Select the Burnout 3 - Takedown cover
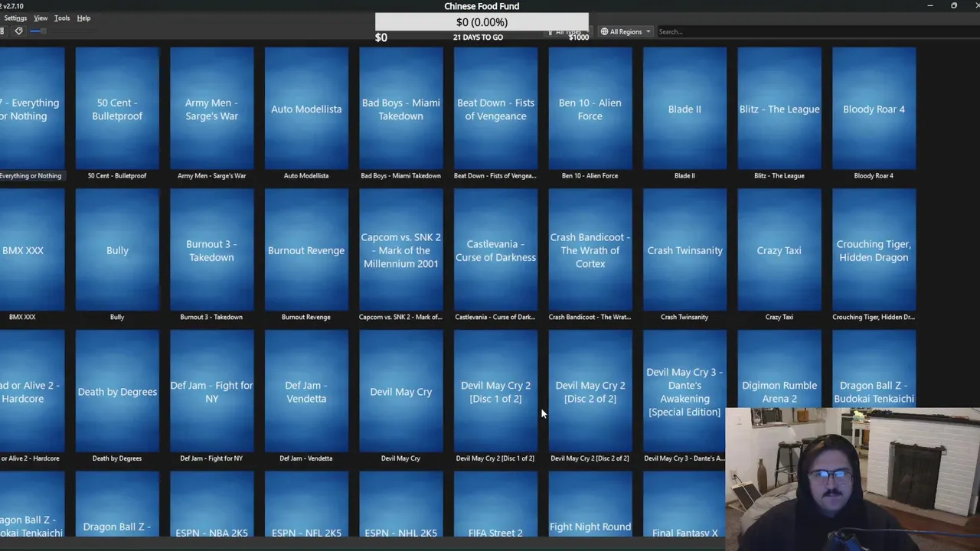This screenshot has width=980, height=551. click(x=211, y=250)
